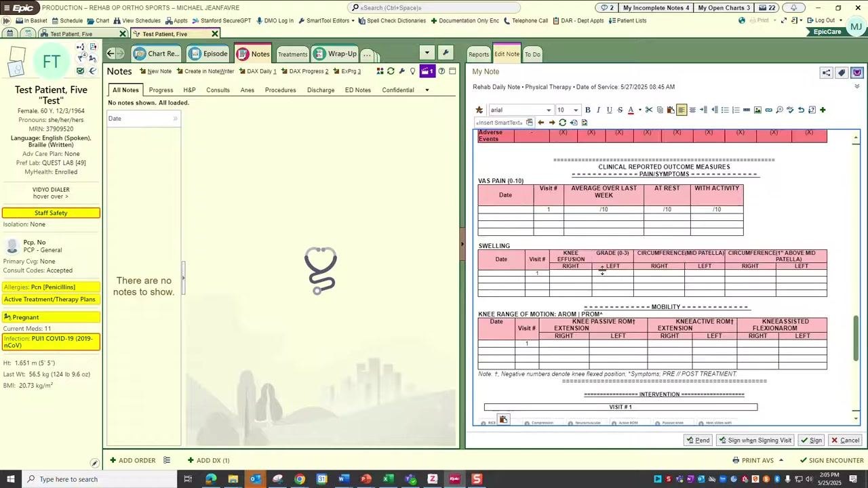This screenshot has height=488, width=868.
Task: Select the Progress notes filter tab
Action: [161, 90]
